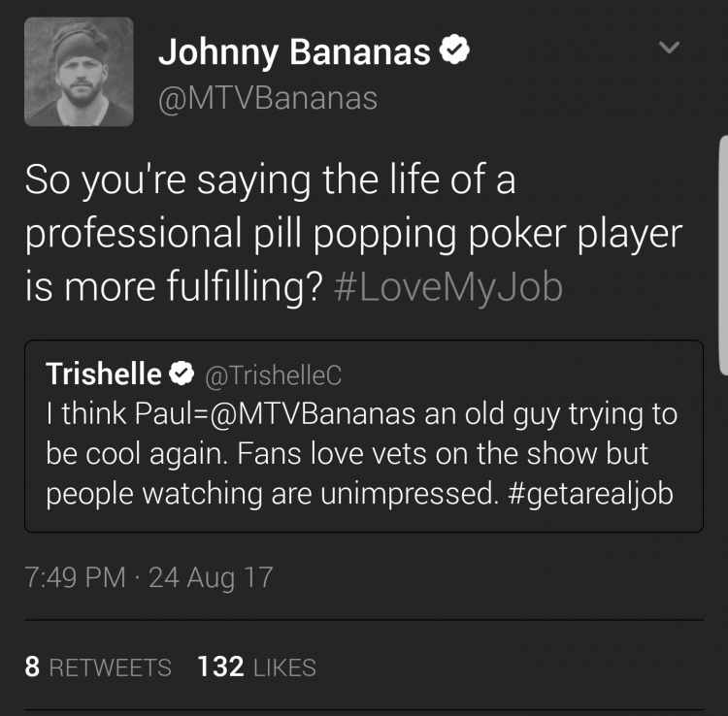Viewport: 728px width, 716px height.
Task: View the 8 retweets list
Action: click(x=98, y=667)
